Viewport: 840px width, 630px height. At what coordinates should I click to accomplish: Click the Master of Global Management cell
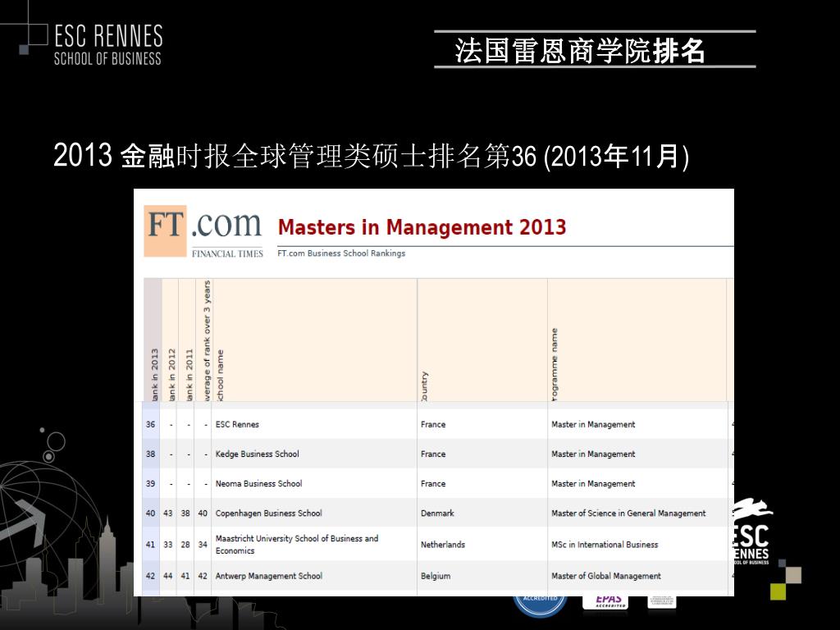click(606, 576)
